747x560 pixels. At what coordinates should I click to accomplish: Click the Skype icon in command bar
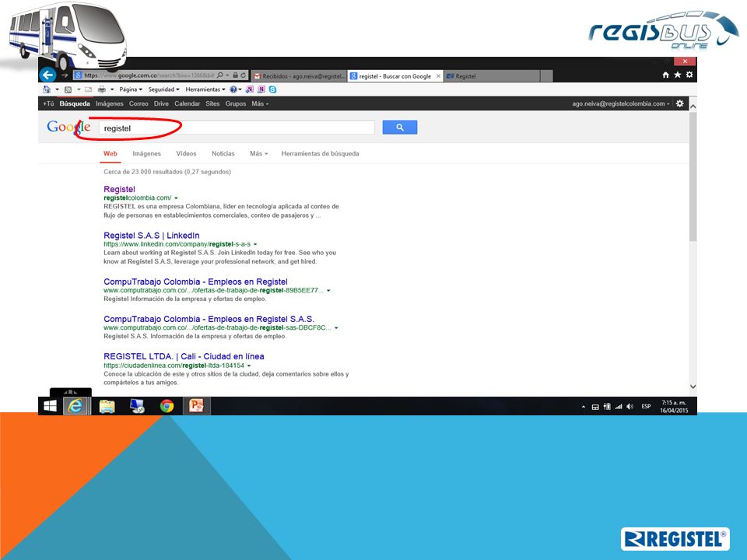pos(272,89)
